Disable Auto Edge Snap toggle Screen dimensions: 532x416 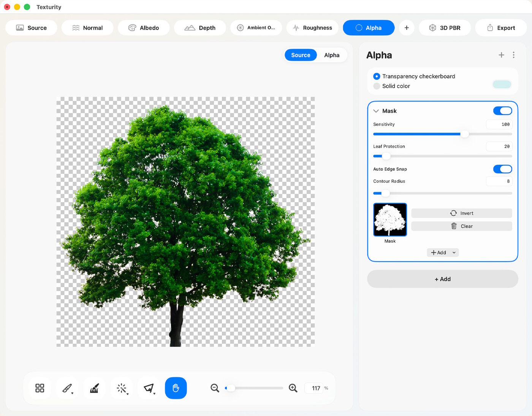click(x=502, y=169)
